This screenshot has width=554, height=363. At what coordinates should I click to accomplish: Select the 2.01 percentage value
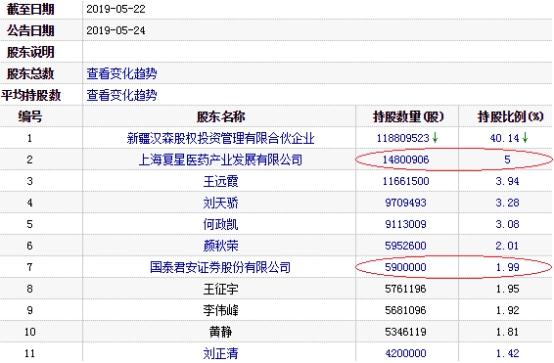click(x=507, y=246)
